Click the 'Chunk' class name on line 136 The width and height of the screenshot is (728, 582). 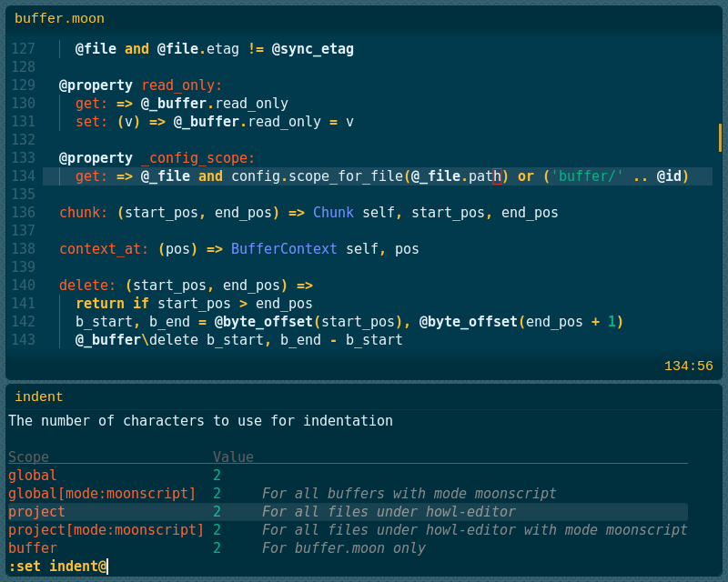333,213
